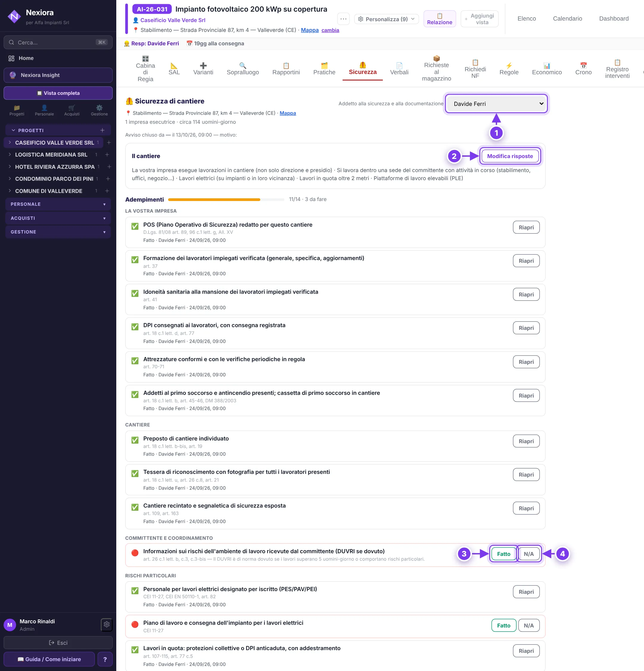Open the Sopralluogo magnifier tab

(x=243, y=69)
